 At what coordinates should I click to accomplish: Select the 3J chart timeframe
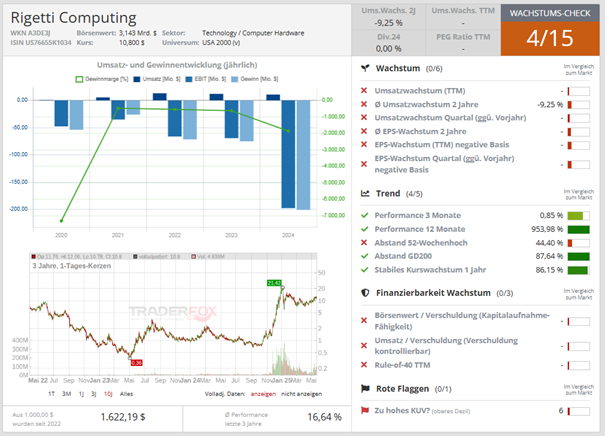click(94, 394)
